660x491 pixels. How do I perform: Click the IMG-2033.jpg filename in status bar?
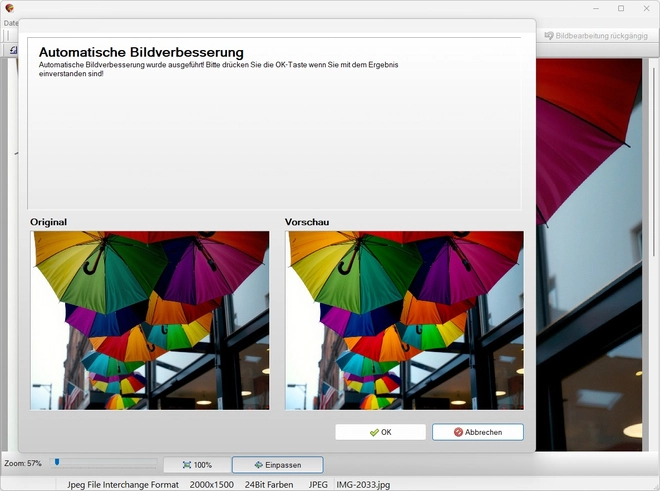coord(363,485)
